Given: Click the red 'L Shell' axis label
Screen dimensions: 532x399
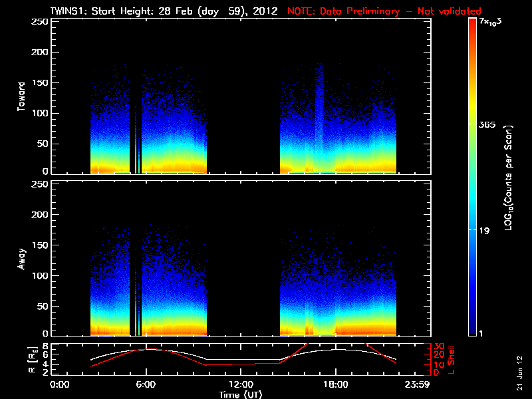Looking at the screenshot, I should tap(454, 359).
